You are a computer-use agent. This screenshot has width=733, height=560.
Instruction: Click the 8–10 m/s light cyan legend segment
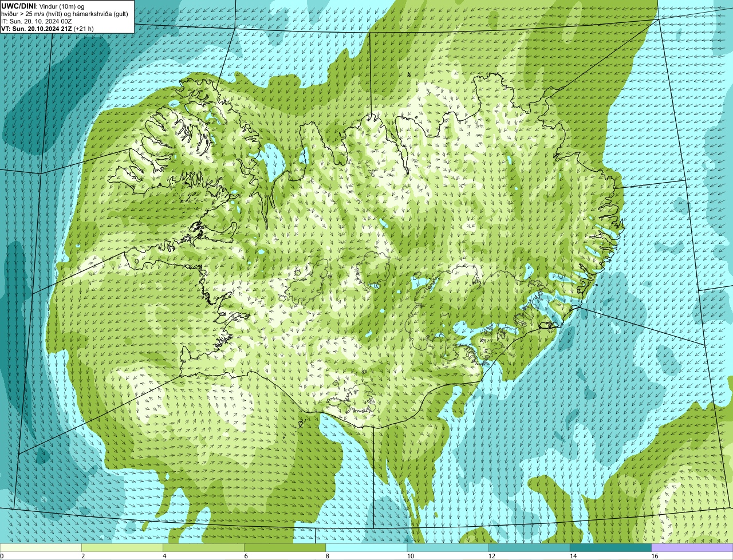click(366, 547)
